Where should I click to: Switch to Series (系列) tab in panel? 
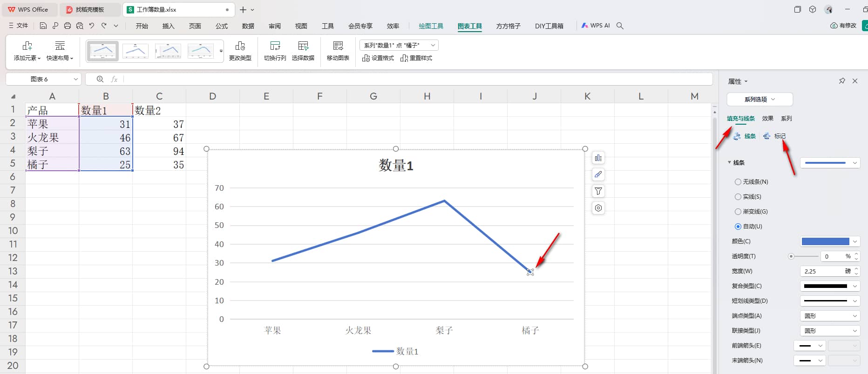[x=786, y=119]
